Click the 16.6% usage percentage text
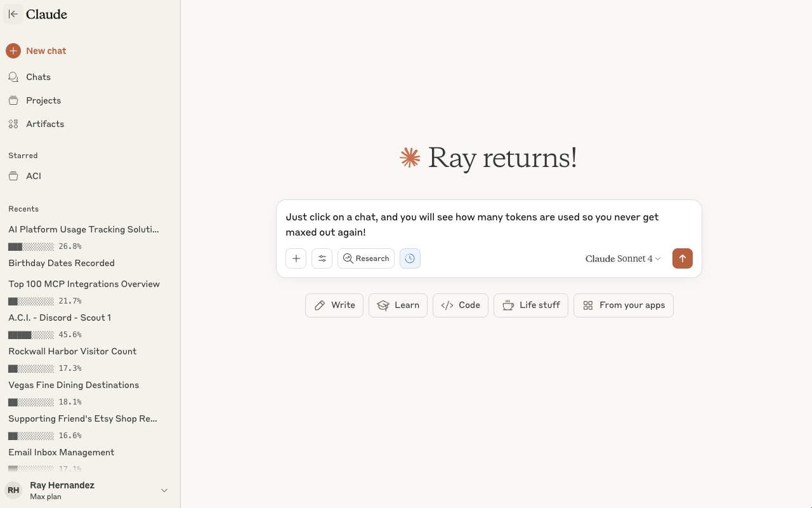Image resolution: width=812 pixels, height=508 pixels. [x=70, y=436]
